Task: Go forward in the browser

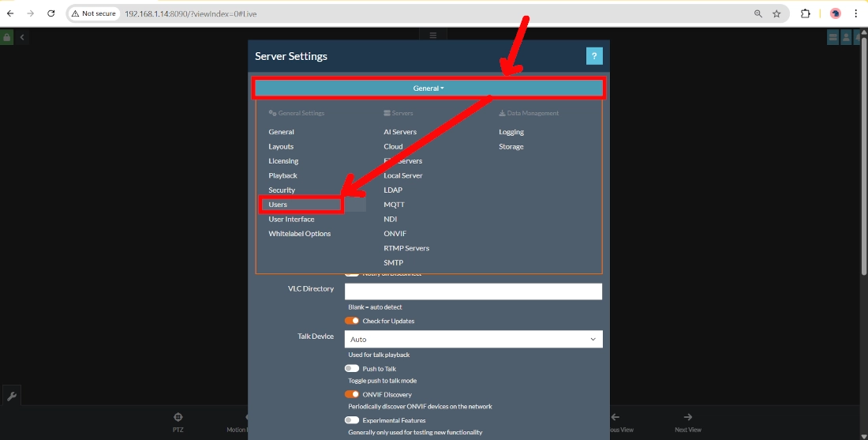Action: tap(31, 13)
